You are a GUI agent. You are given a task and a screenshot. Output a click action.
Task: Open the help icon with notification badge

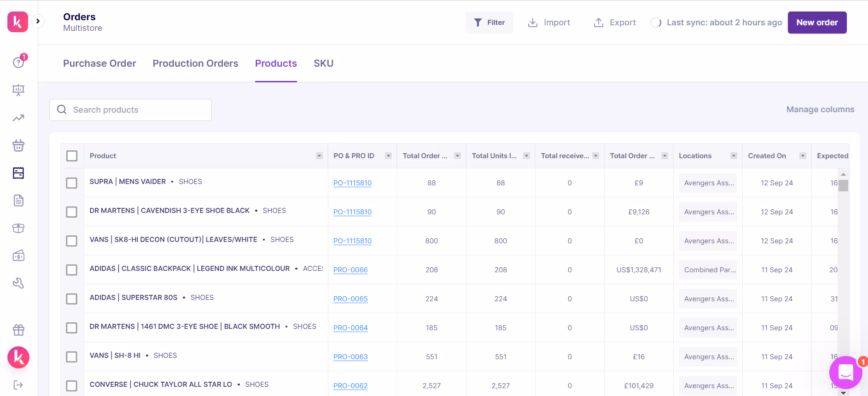point(18,62)
